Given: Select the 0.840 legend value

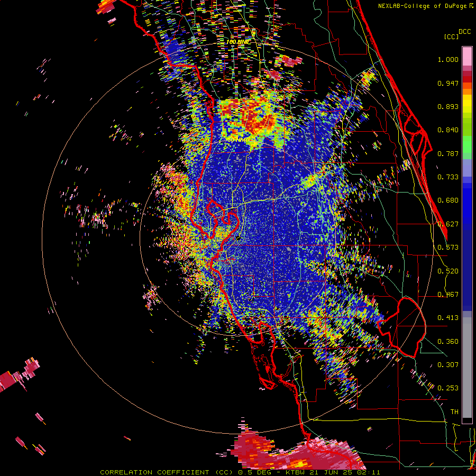Looking at the screenshot, I should [x=448, y=130].
